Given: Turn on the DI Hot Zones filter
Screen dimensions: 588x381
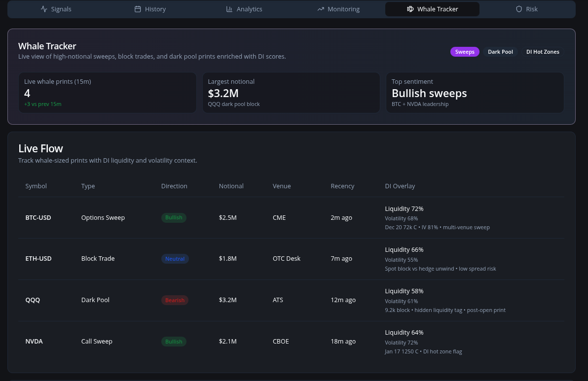Looking at the screenshot, I should pyautogui.click(x=543, y=52).
